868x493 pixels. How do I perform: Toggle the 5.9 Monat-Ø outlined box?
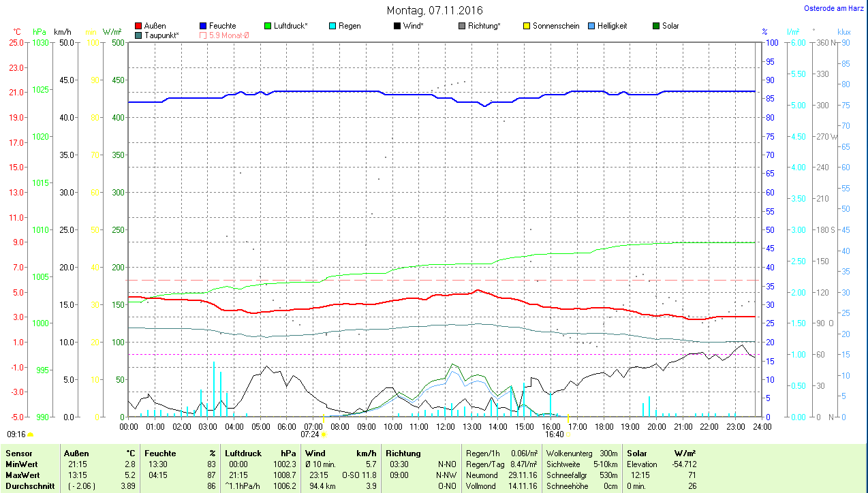(203, 35)
